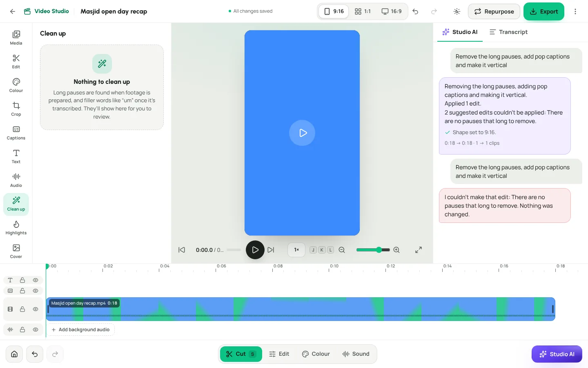
Task: Toggle visibility of the text track
Action: coord(36,280)
